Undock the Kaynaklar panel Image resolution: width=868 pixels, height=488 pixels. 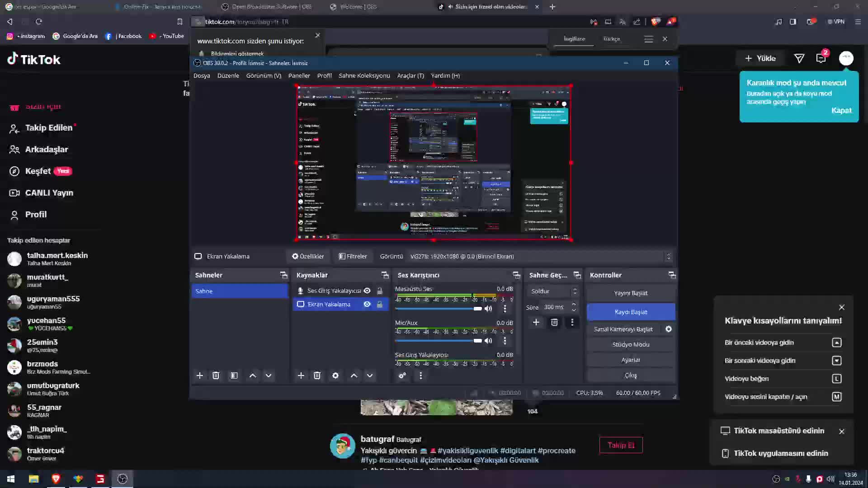click(385, 275)
